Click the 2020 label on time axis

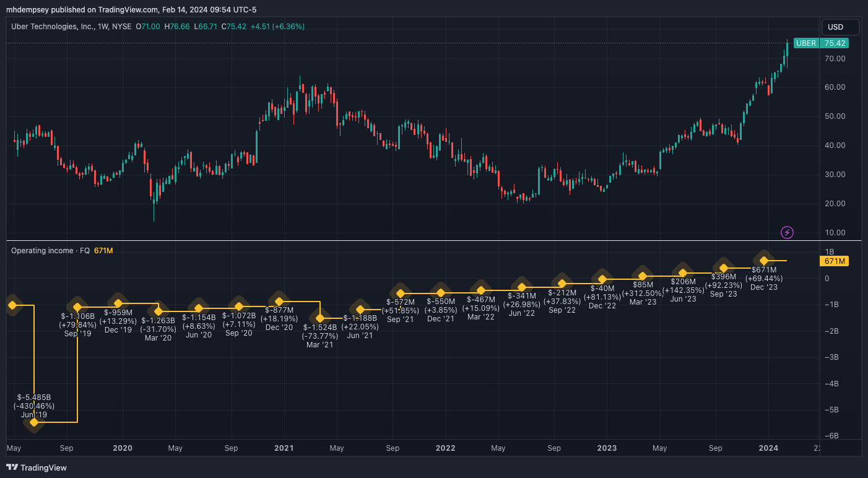[x=123, y=448]
